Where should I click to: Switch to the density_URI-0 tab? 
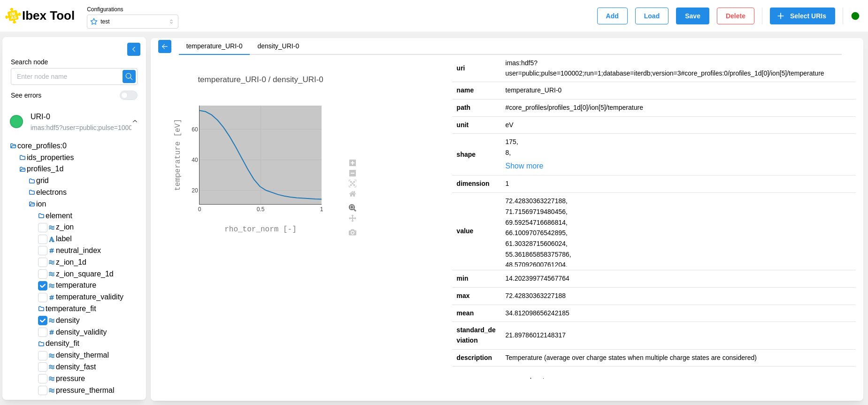tap(278, 46)
